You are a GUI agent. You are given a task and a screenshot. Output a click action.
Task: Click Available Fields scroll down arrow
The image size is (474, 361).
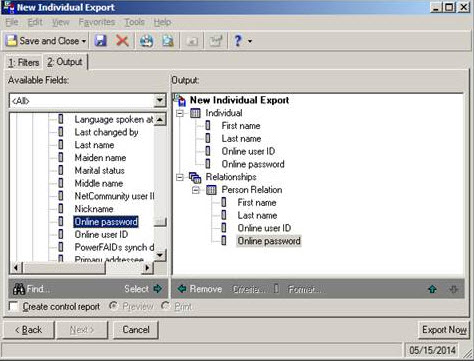click(160, 255)
